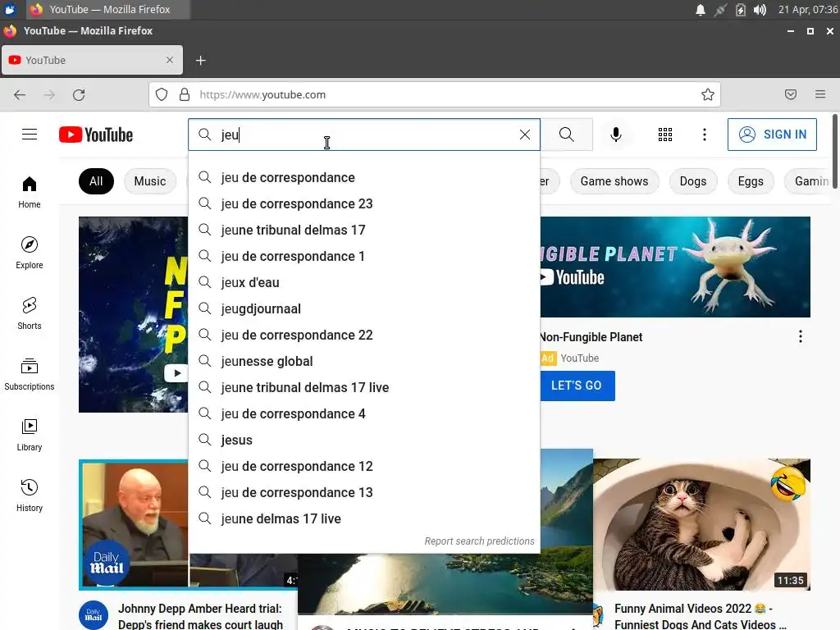Clear the search box with X
The width and height of the screenshot is (840, 630).
(x=525, y=135)
